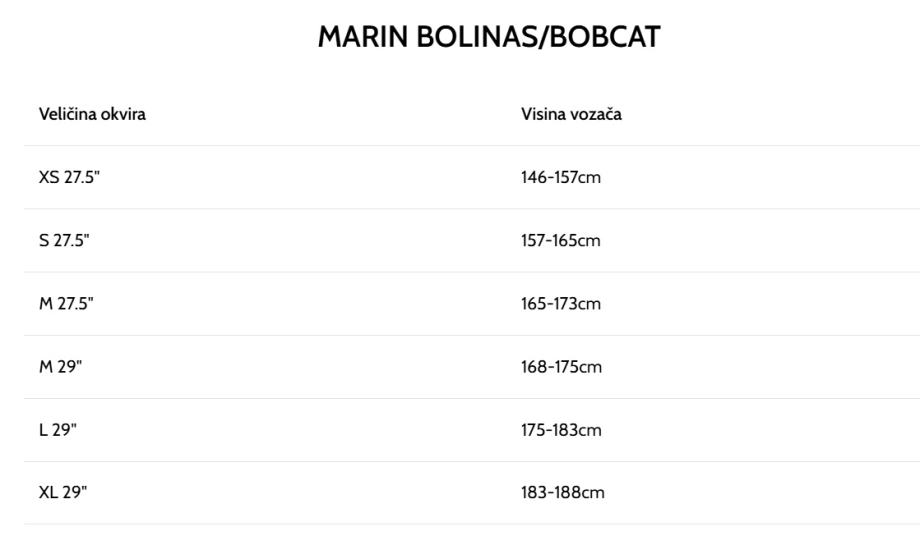Select the 183-188cm rider height value

click(x=563, y=492)
